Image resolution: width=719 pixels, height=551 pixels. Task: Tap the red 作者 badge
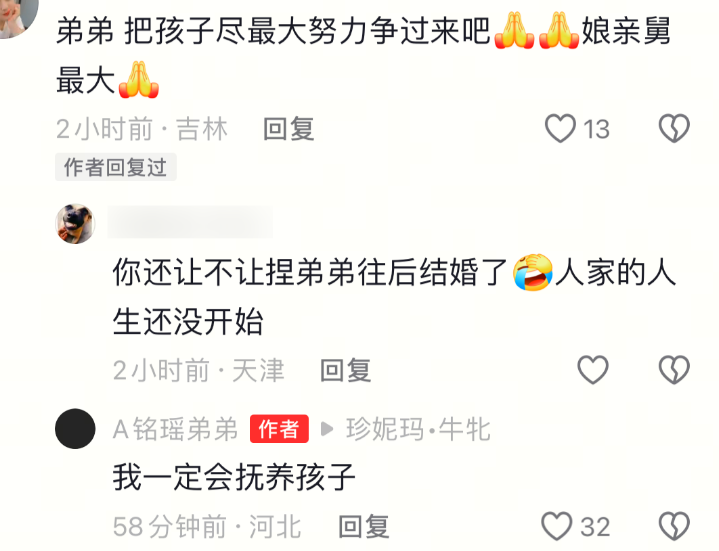[279, 429]
